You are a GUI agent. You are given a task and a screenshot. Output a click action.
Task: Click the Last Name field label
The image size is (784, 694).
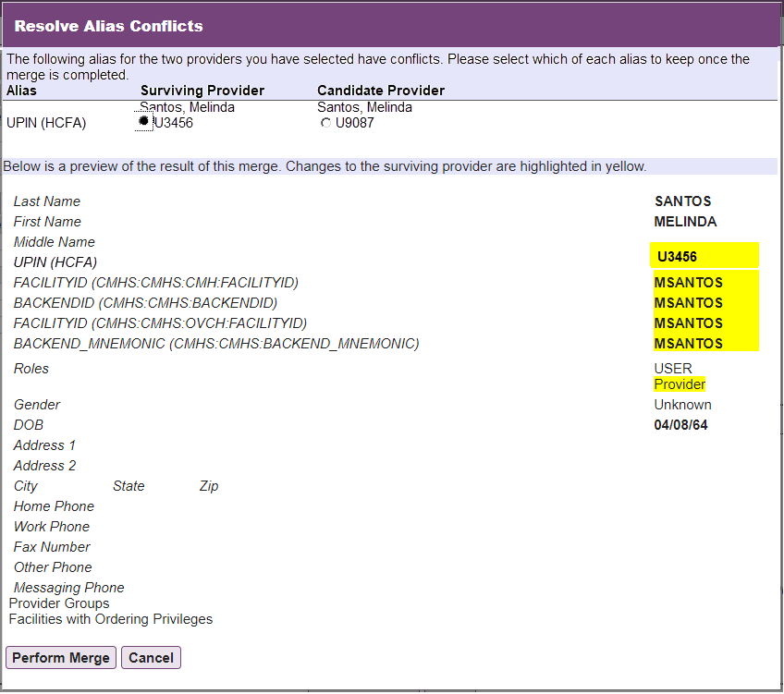pyautogui.click(x=47, y=201)
